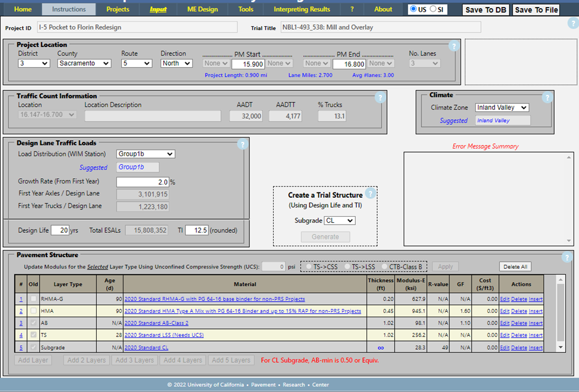The width and height of the screenshot is (579, 392).
Task: Open the Interpreting Results tab
Action: pos(302,10)
